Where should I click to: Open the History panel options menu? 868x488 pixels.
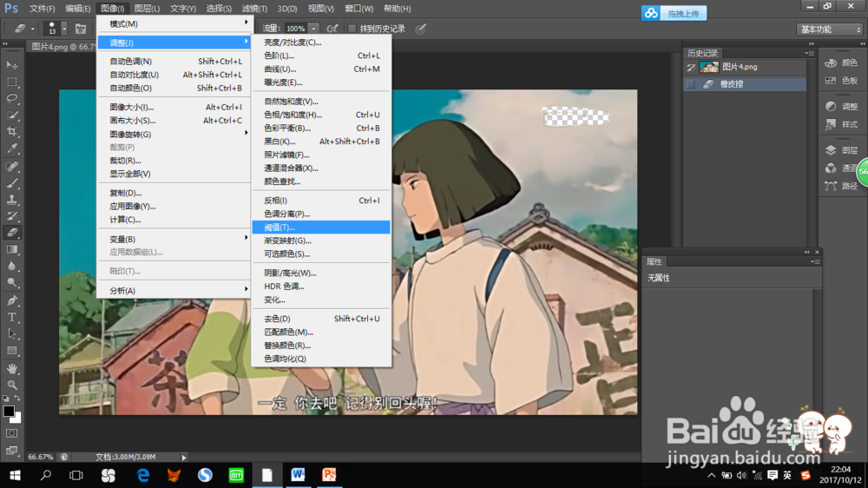click(809, 53)
